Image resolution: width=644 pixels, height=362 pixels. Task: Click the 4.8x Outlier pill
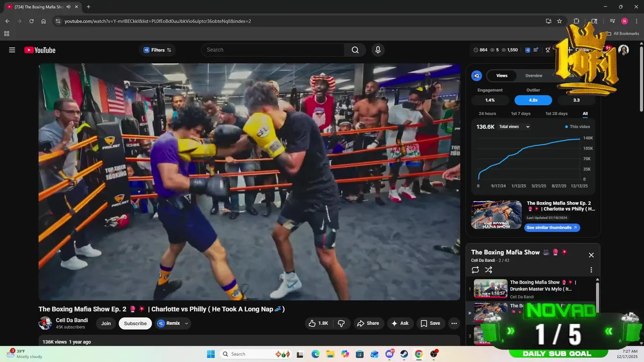click(x=533, y=100)
